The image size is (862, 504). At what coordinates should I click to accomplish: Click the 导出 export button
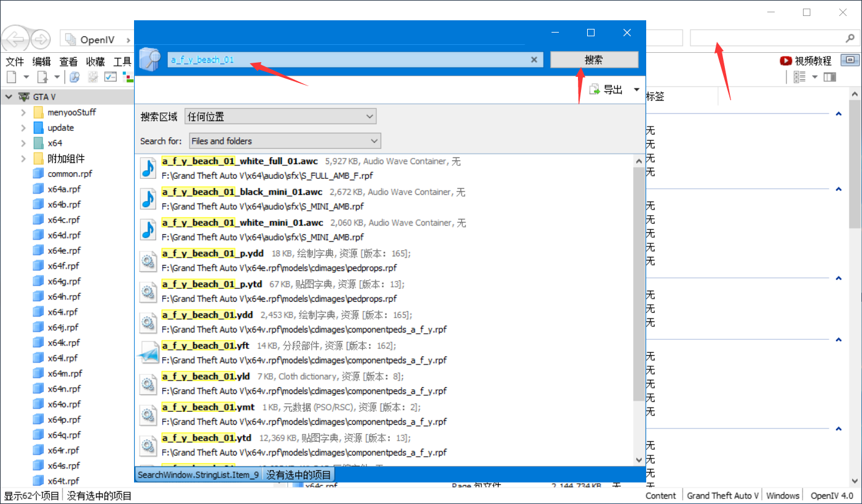[x=606, y=90]
